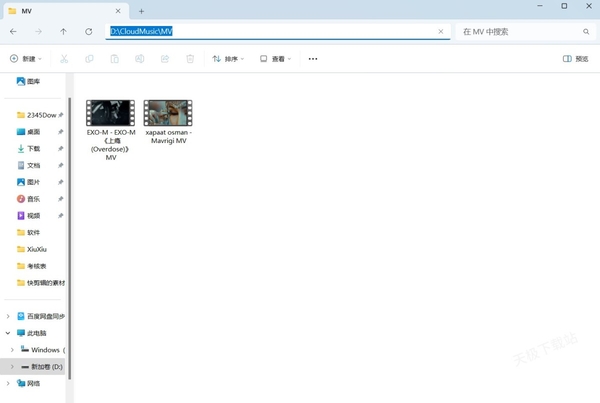This screenshot has width=600, height=403.
Task: Click the Cut scissors icon
Action: coord(64,59)
